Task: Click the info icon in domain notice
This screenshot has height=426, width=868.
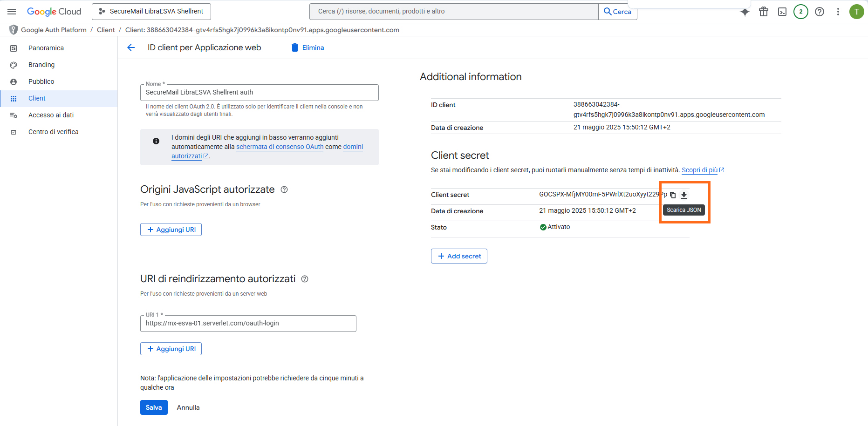Action: pos(156,141)
